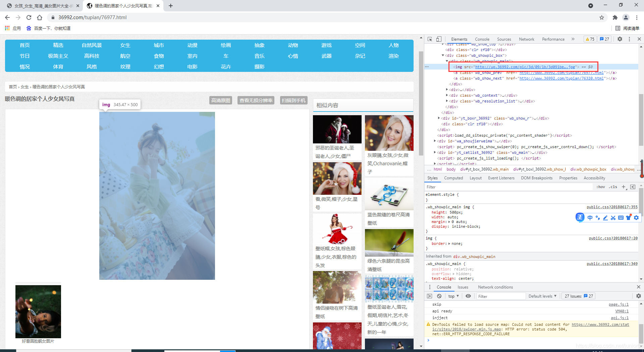Open the 动漫 category in navigation
The width and height of the screenshot is (644, 352).
click(192, 45)
